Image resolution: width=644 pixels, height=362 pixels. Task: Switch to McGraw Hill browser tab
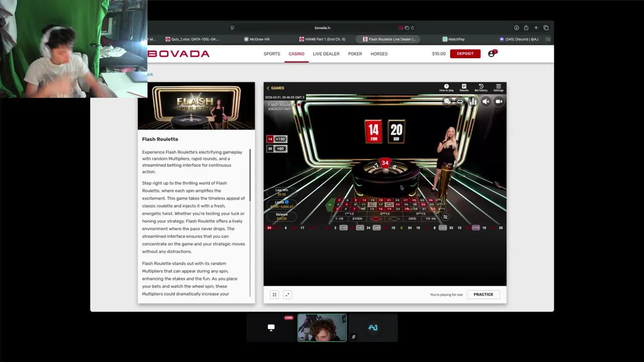[257, 39]
